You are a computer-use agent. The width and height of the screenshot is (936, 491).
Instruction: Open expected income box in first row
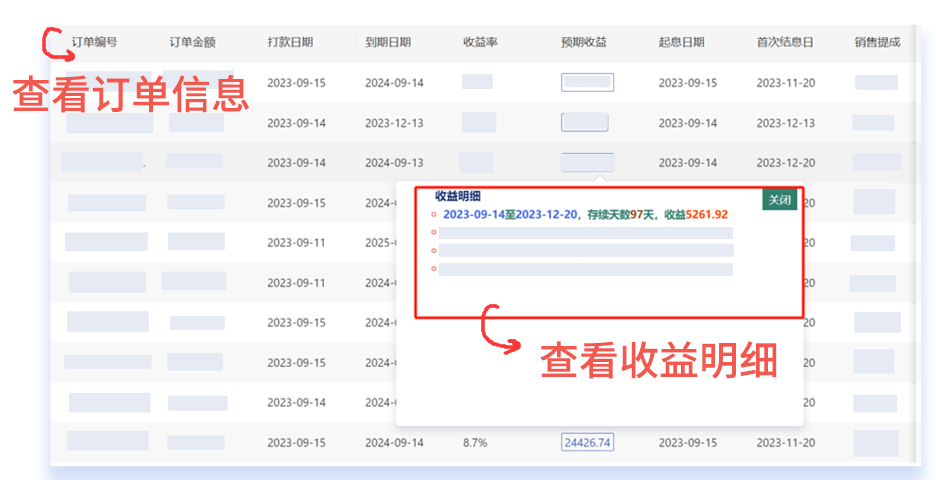tap(587, 83)
